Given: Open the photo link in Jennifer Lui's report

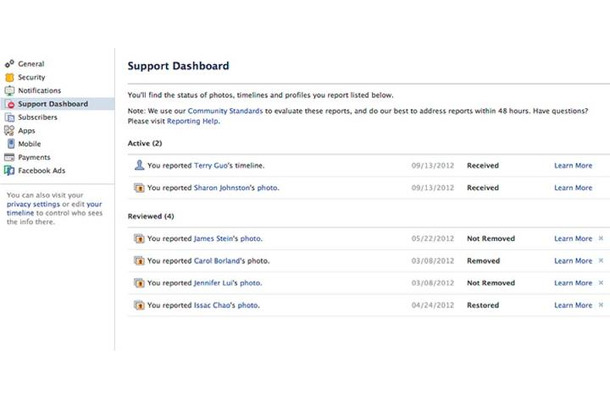Looking at the screenshot, I should click(250, 283).
